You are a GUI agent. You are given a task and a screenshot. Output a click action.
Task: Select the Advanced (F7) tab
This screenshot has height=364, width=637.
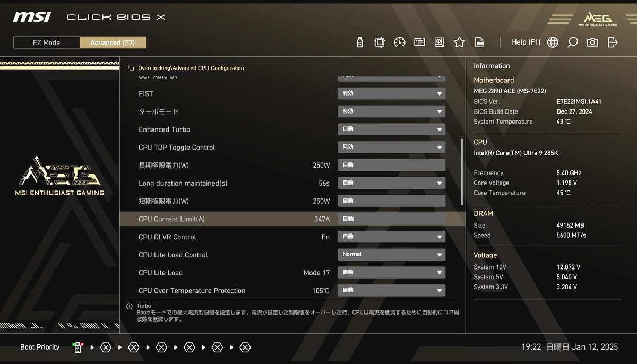click(113, 42)
